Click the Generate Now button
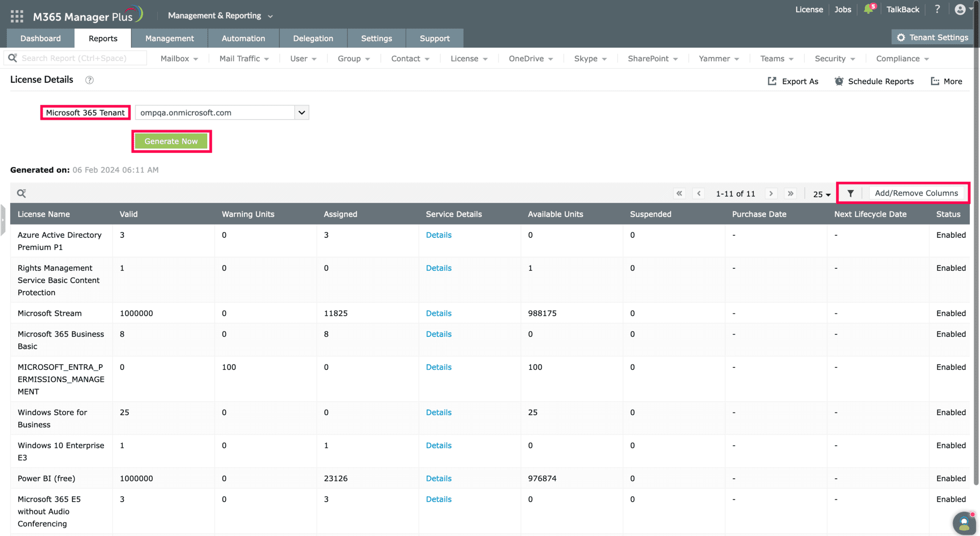The width and height of the screenshot is (980, 536). tap(171, 141)
